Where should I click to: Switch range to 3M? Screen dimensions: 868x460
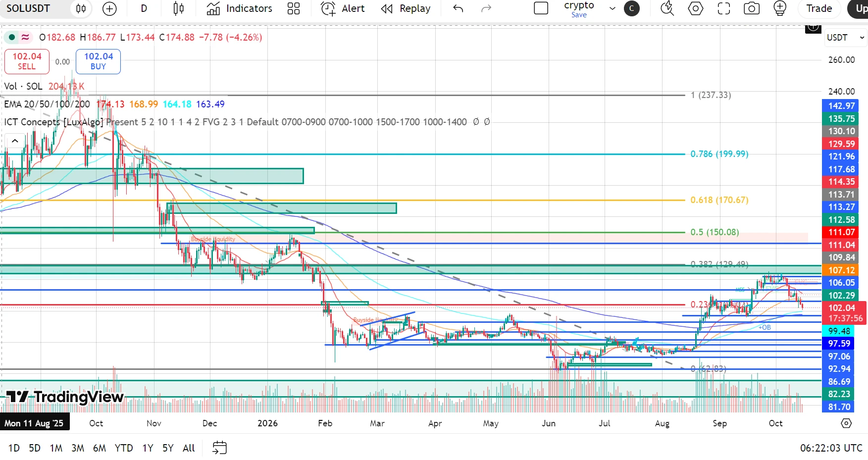click(x=78, y=448)
